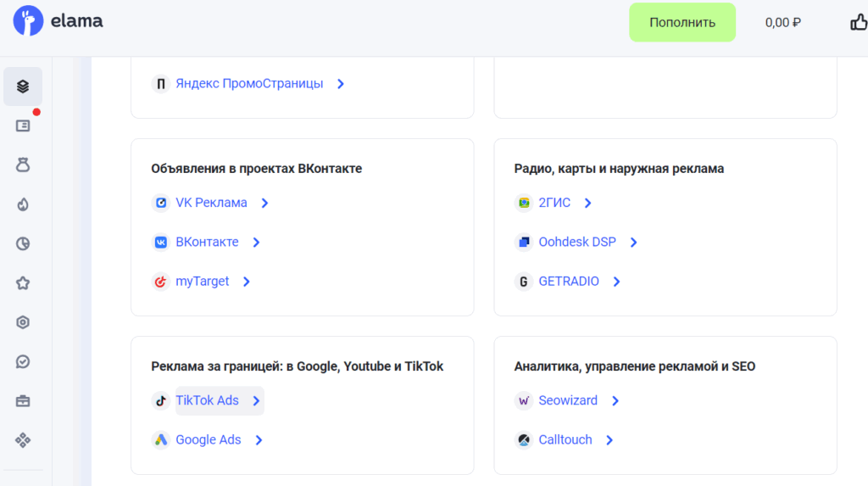Click the VK Реклама logo icon
The height and width of the screenshot is (486, 868).
pos(160,203)
